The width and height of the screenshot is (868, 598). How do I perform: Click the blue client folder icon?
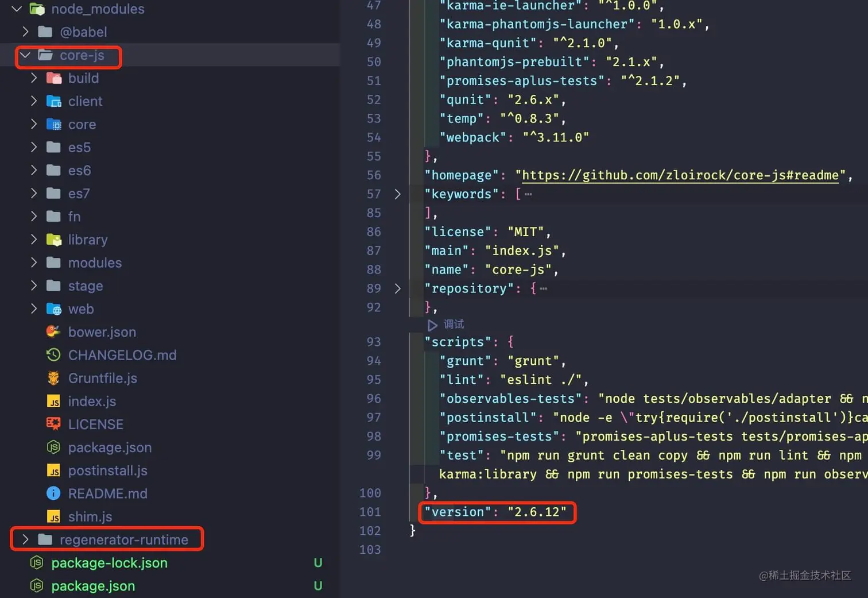[53, 101]
